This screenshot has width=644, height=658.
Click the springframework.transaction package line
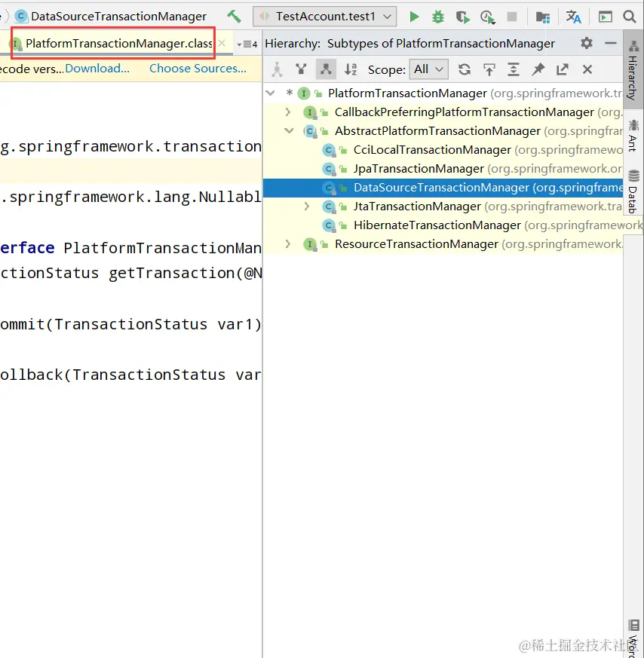tap(130, 146)
